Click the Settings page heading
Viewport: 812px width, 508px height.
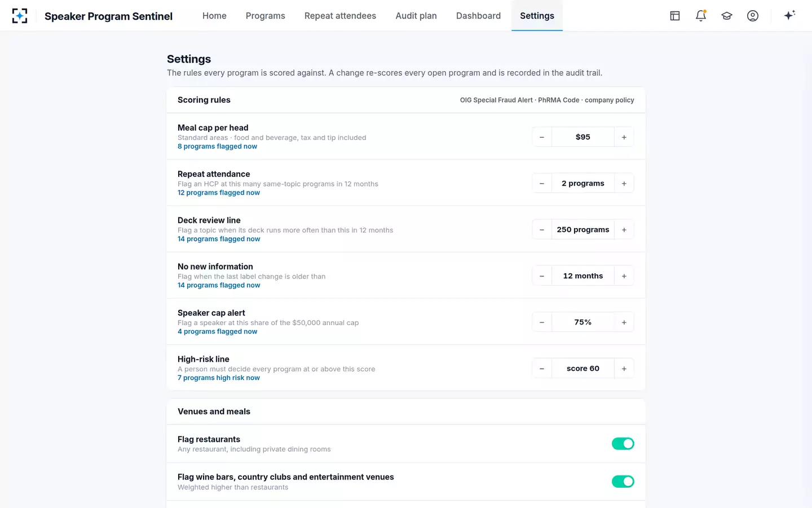pyautogui.click(x=189, y=59)
